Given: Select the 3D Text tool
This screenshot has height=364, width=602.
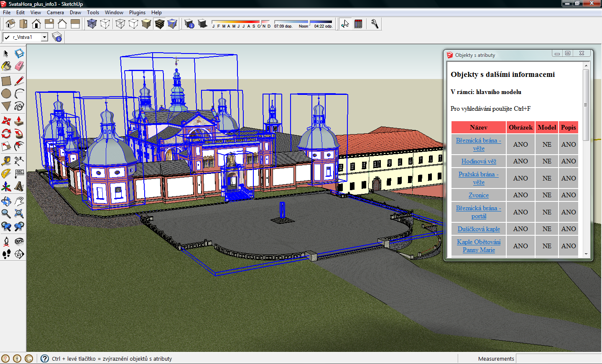Looking at the screenshot, I should click(19, 186).
